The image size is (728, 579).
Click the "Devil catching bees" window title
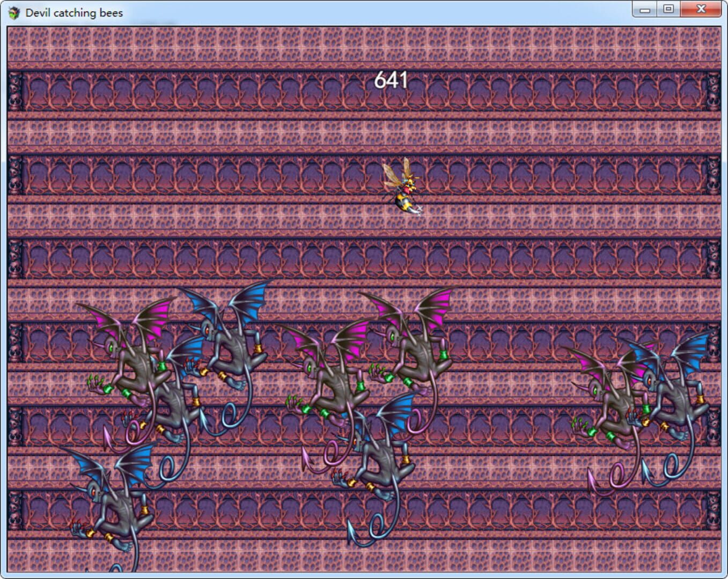(x=74, y=13)
